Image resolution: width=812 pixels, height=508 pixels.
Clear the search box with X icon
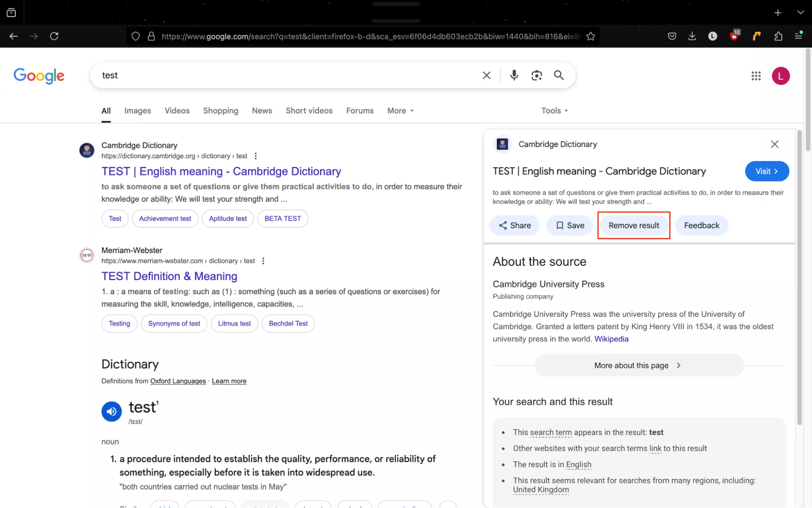(486, 75)
